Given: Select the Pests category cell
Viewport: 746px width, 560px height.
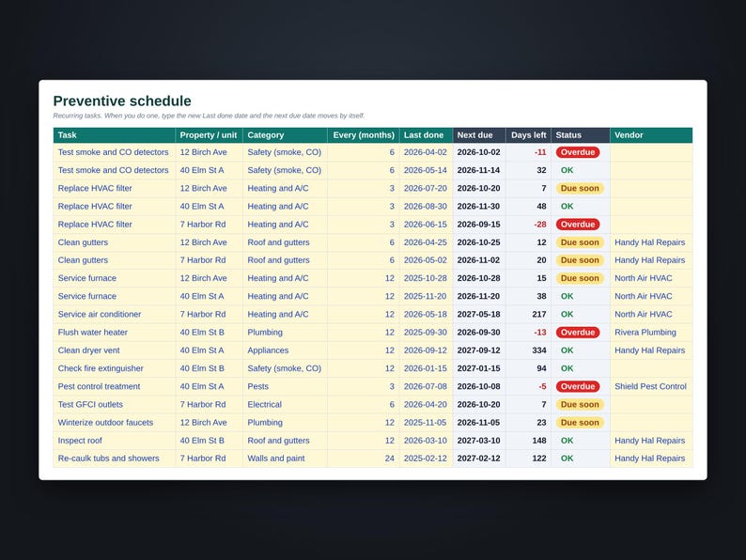Looking at the screenshot, I should 285,387.
